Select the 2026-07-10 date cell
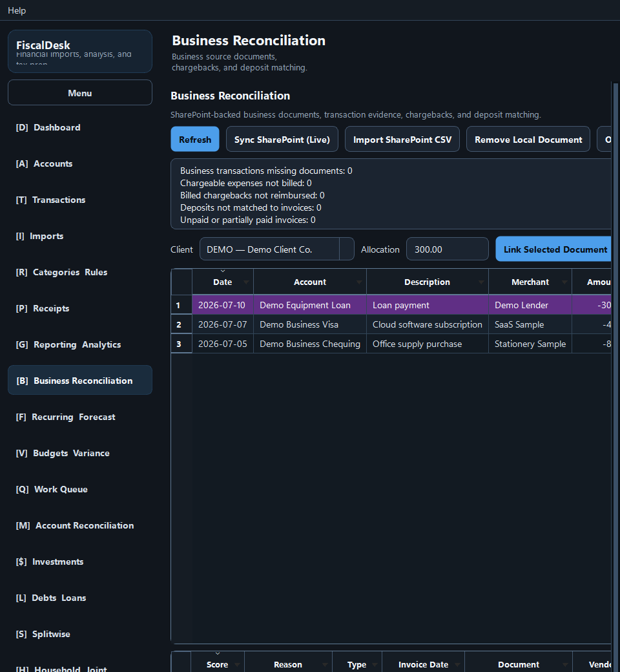 tap(223, 305)
